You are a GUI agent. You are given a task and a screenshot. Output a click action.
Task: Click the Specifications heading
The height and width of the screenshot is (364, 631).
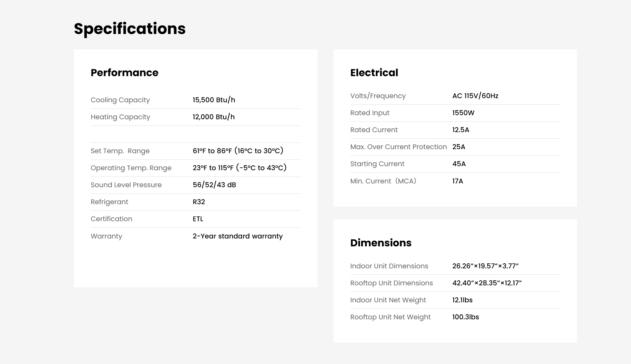click(130, 29)
